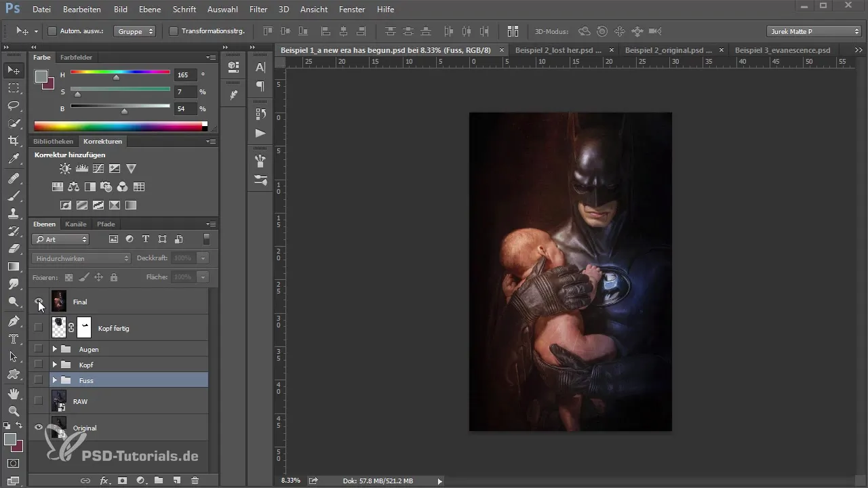Screen dimensions: 868x488
Task: Switch to the Bibliotheken tab
Action: tap(53, 141)
